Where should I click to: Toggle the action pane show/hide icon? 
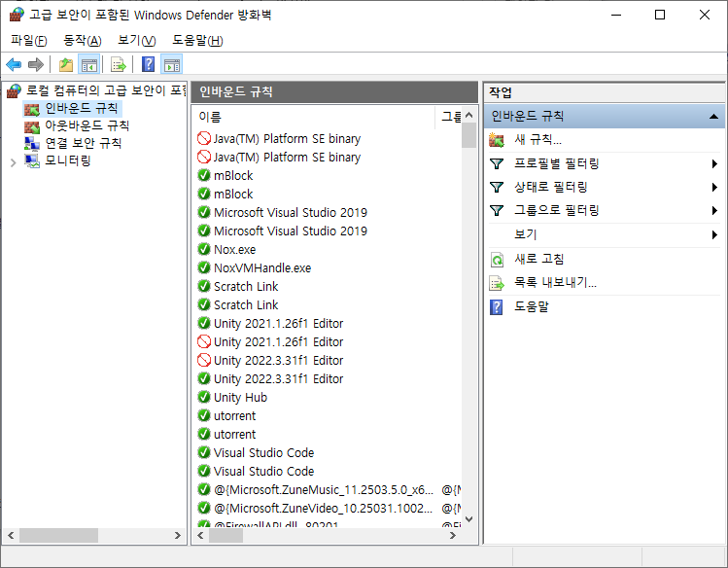pos(171,64)
